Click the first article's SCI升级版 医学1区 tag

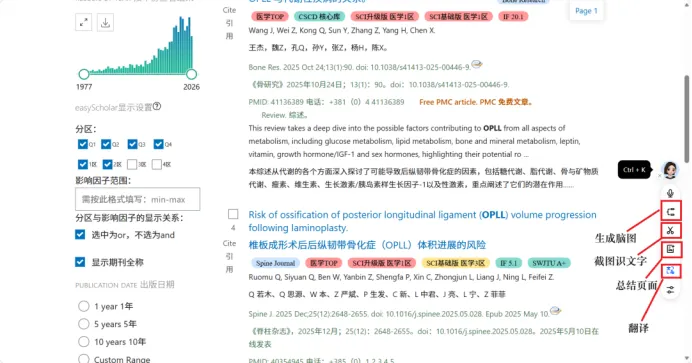click(x=384, y=17)
